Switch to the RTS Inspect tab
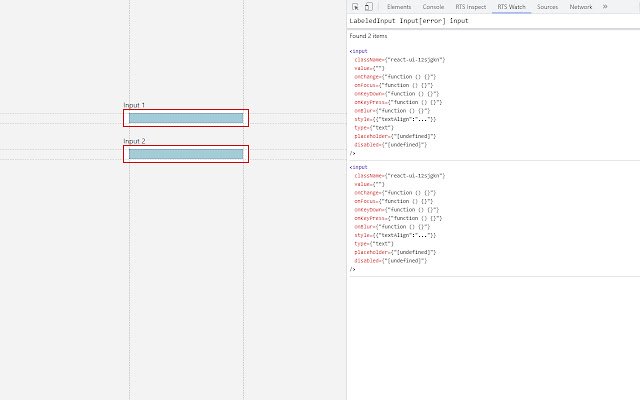The width and height of the screenshot is (640, 400). point(471,7)
